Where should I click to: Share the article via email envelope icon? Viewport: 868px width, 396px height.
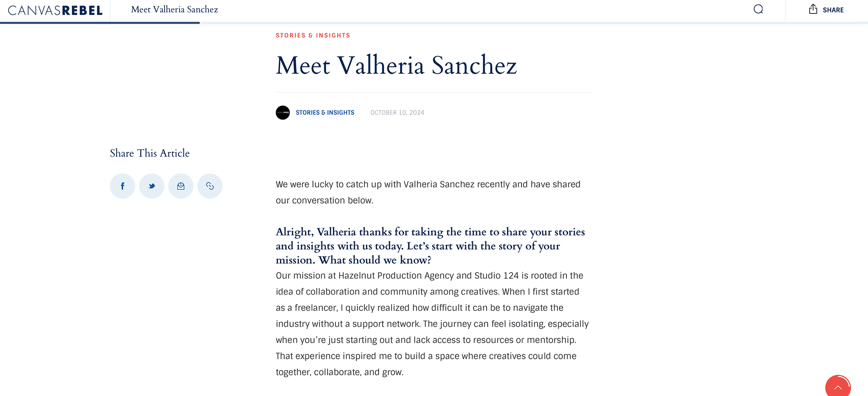(x=181, y=186)
